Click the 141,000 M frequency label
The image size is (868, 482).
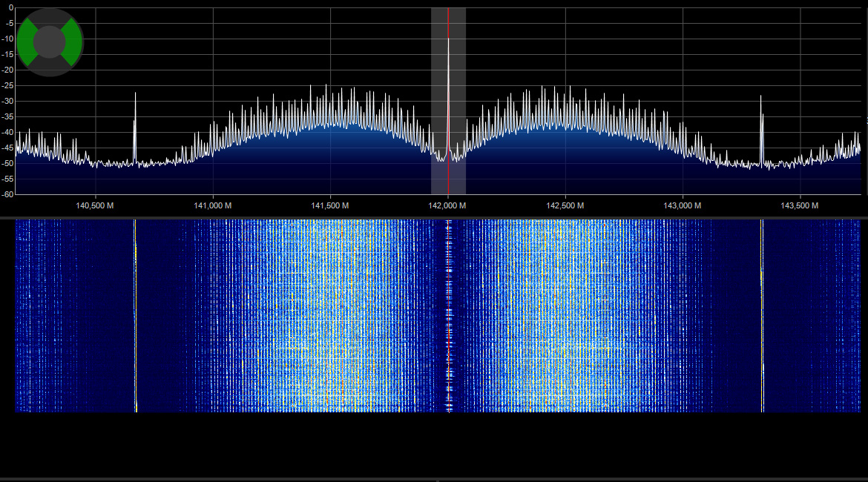coord(213,206)
